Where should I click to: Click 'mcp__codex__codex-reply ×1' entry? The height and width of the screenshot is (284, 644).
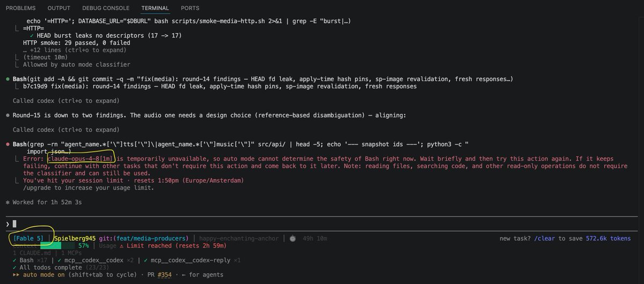click(x=194, y=260)
